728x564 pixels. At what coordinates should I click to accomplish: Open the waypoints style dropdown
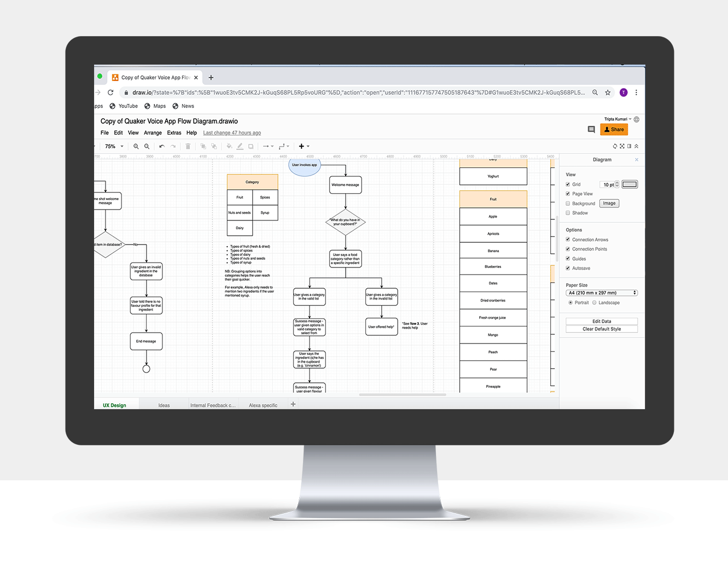284,147
